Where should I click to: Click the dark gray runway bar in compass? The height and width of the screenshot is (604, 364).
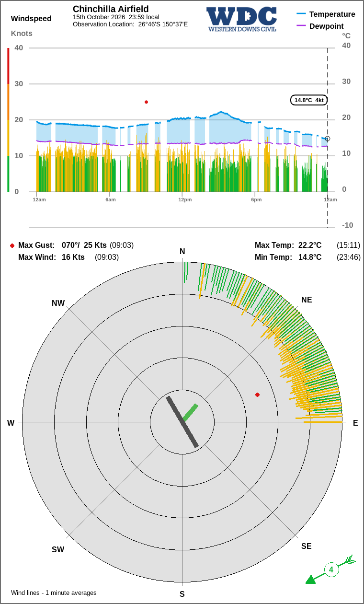182,422
